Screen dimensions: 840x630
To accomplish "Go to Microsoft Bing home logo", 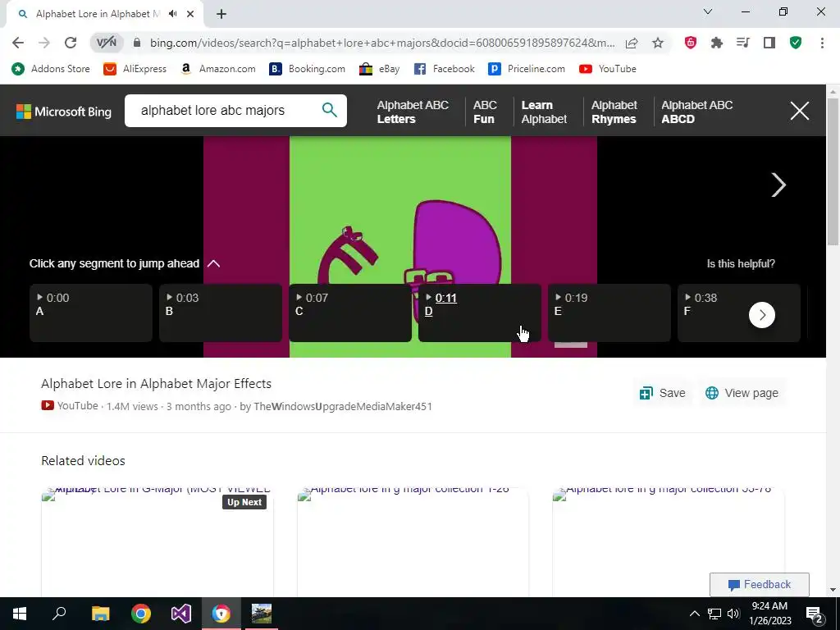I will point(64,112).
